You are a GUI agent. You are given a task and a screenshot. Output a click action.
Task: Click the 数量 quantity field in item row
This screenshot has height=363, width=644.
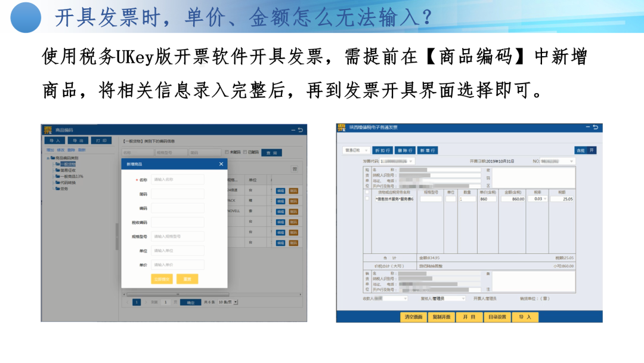[x=467, y=199]
